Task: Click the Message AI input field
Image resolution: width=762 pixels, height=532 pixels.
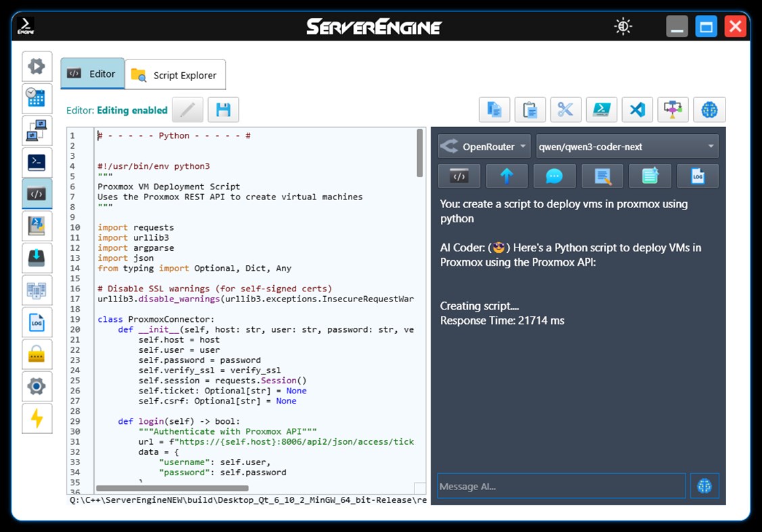Action: tap(561, 485)
